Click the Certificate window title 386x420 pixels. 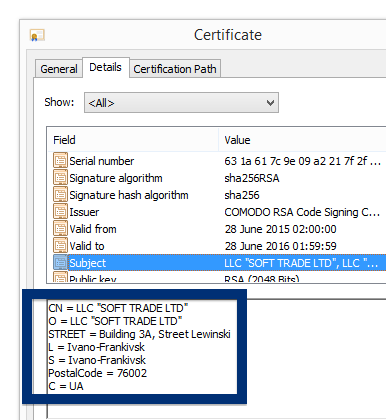(x=228, y=35)
